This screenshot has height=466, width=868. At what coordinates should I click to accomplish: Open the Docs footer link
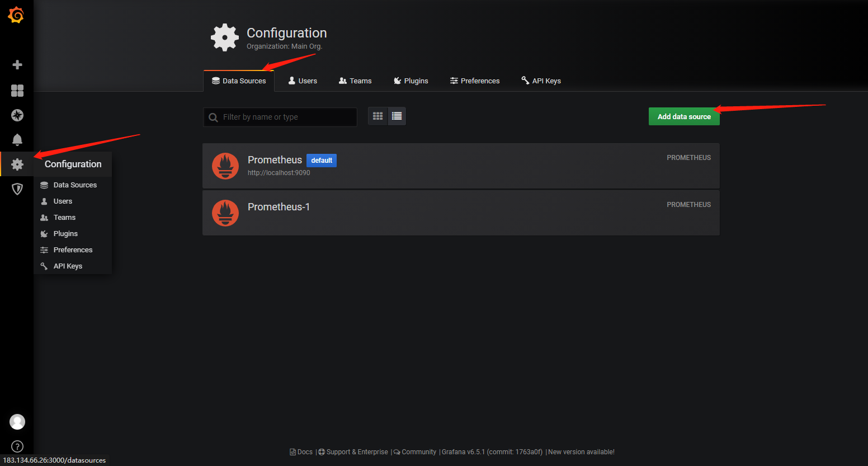[301, 452]
